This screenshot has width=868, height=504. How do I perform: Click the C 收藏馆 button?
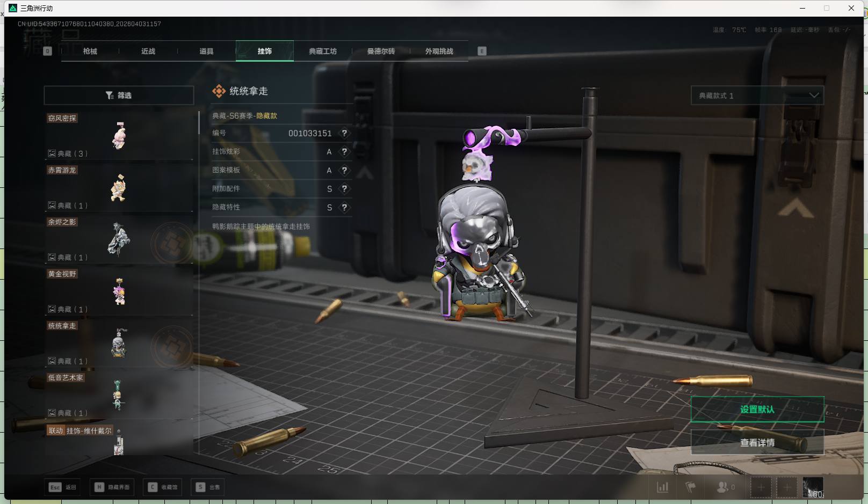(x=163, y=487)
